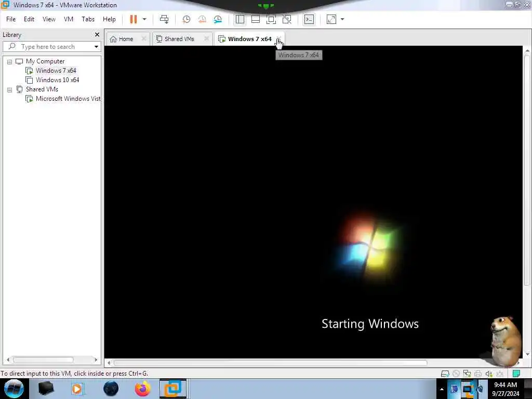Select My Computer in the Library
This screenshot has width=532, height=399.
(40, 61)
